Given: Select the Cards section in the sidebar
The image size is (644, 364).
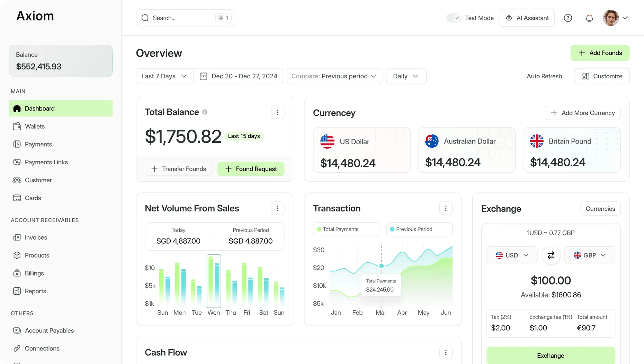Looking at the screenshot, I should click(32, 198).
